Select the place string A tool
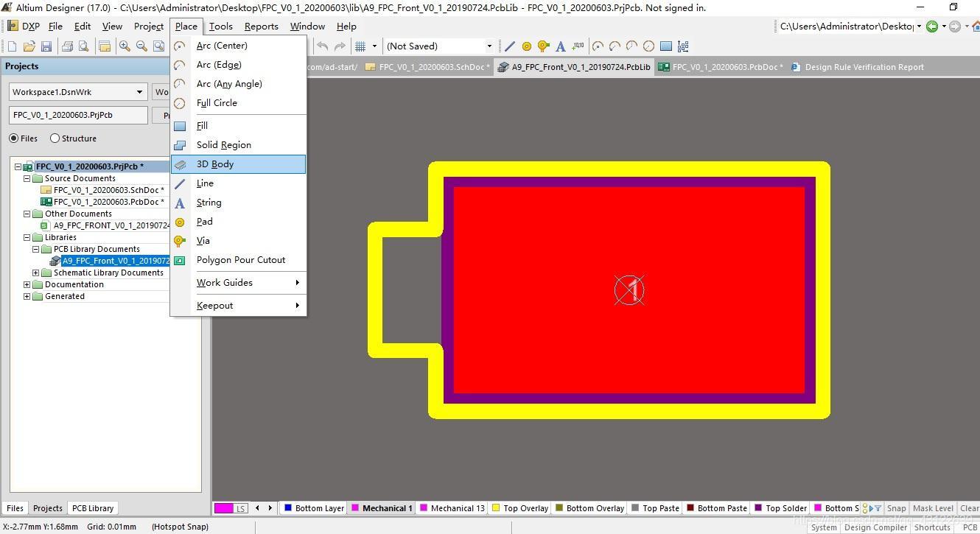Image resolution: width=980 pixels, height=534 pixels. pyautogui.click(x=561, y=46)
